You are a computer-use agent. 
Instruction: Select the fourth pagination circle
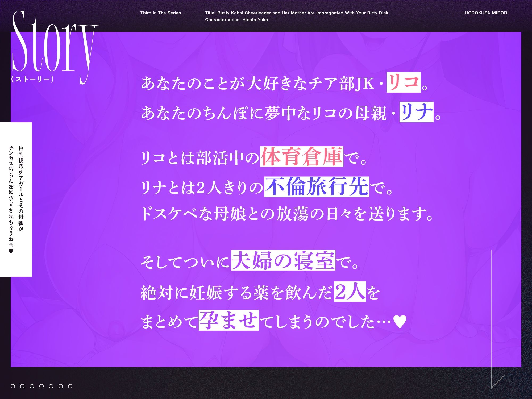[41, 386]
